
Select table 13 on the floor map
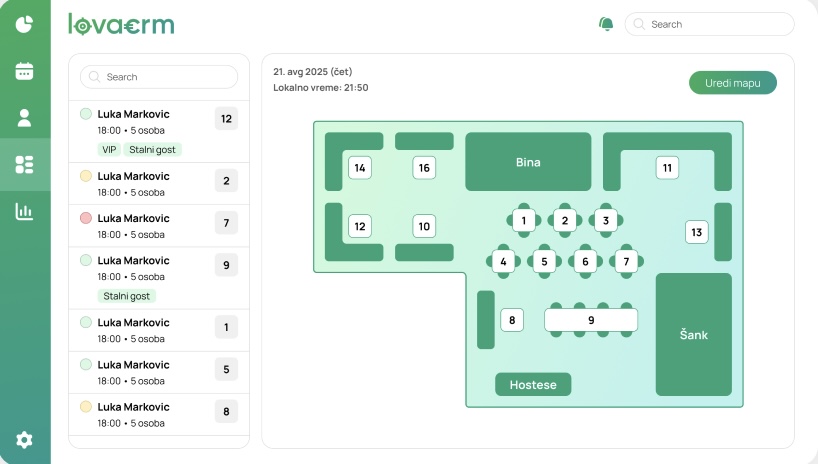coord(697,232)
